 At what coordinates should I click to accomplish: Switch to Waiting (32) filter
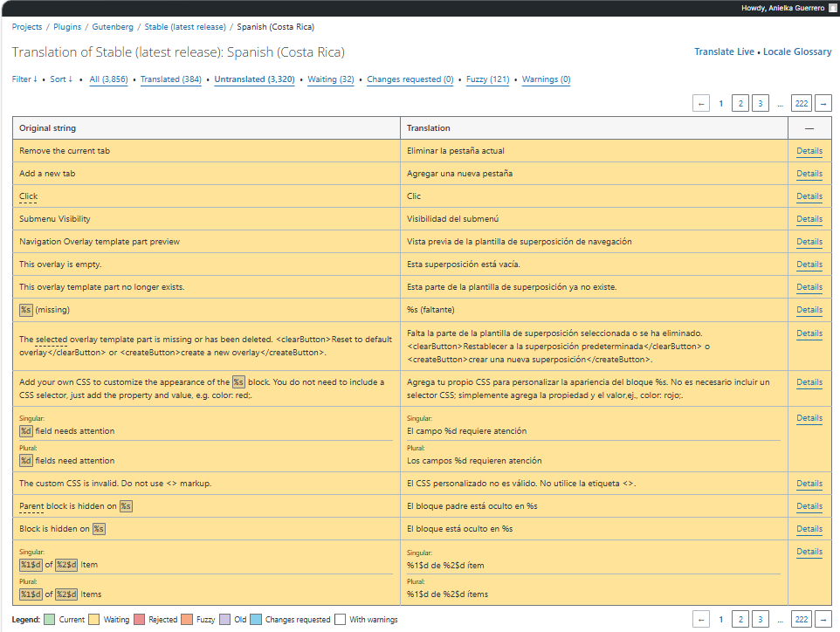click(330, 79)
